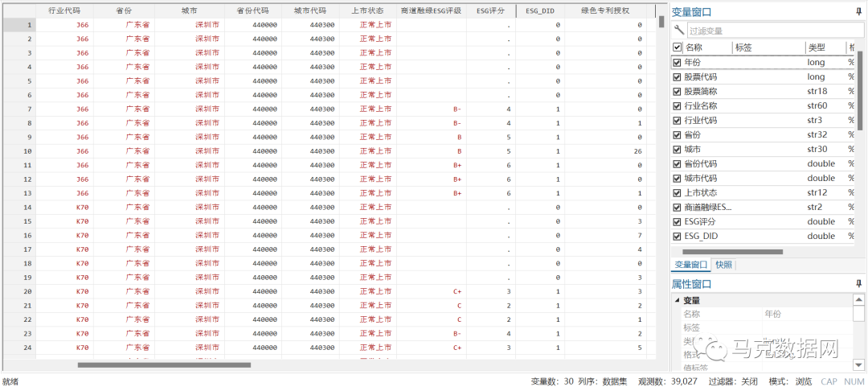Click the 26 cell in row 10

click(x=605, y=150)
